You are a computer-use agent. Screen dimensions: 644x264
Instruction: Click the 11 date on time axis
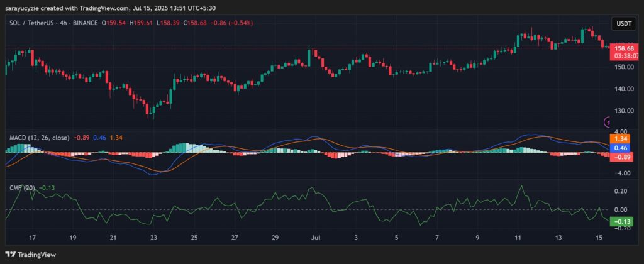pos(518,238)
